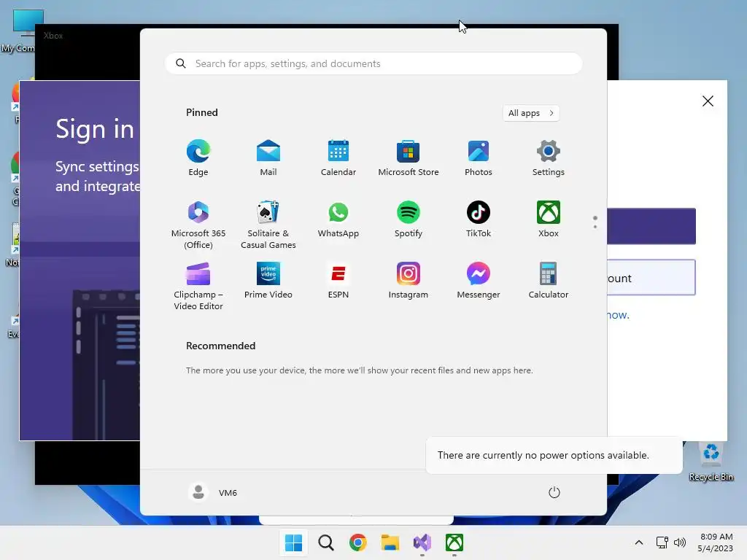The image size is (747, 560).
Task: Open the Spotify app
Action: click(409, 219)
